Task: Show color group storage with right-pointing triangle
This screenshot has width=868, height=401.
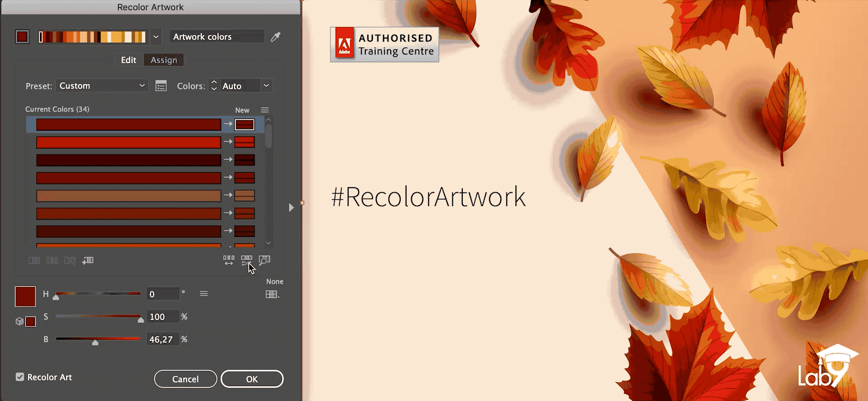Action: tap(291, 208)
